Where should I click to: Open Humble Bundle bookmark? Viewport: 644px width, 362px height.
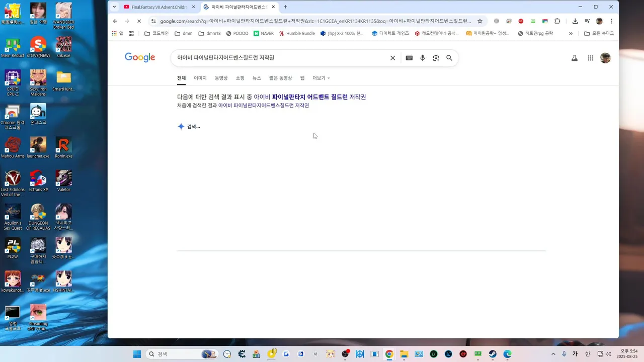click(x=297, y=34)
